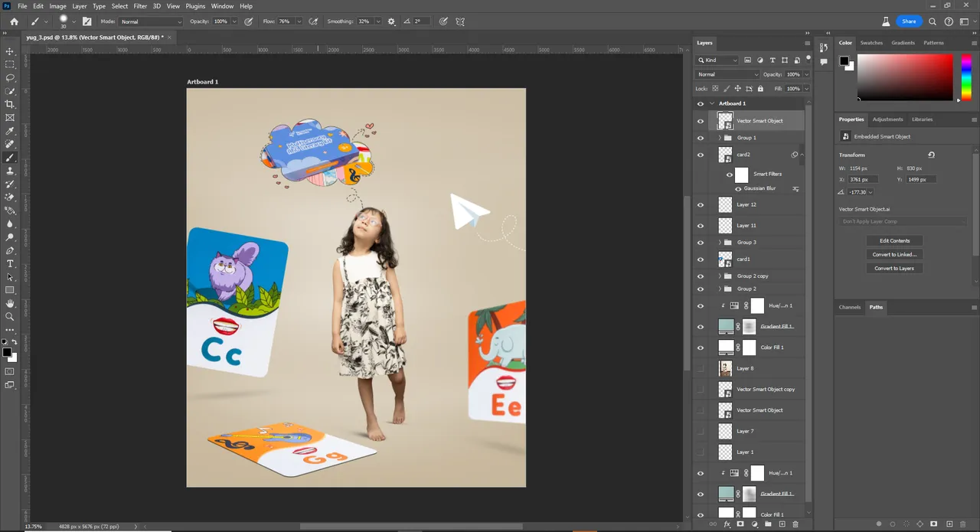The height and width of the screenshot is (532, 980).
Task: Show the hidden Layer 7
Action: click(700, 431)
